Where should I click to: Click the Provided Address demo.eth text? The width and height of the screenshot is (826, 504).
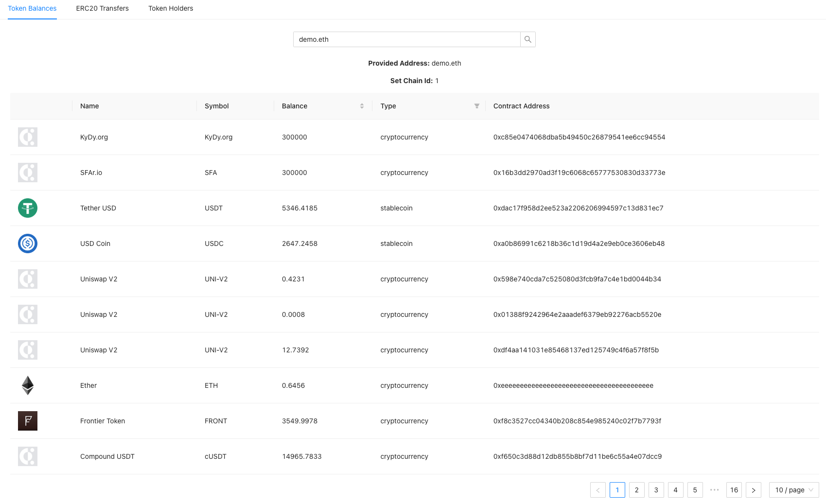click(x=415, y=63)
